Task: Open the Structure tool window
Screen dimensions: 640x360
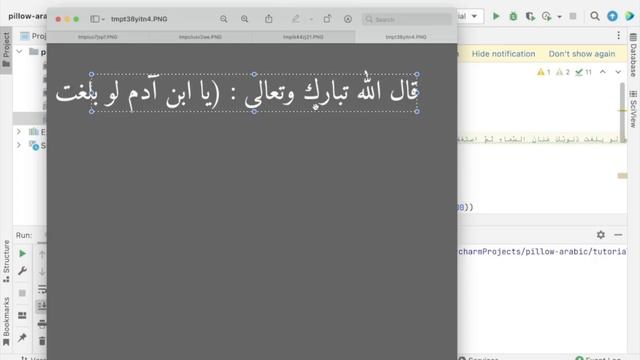Action: click(x=6, y=261)
